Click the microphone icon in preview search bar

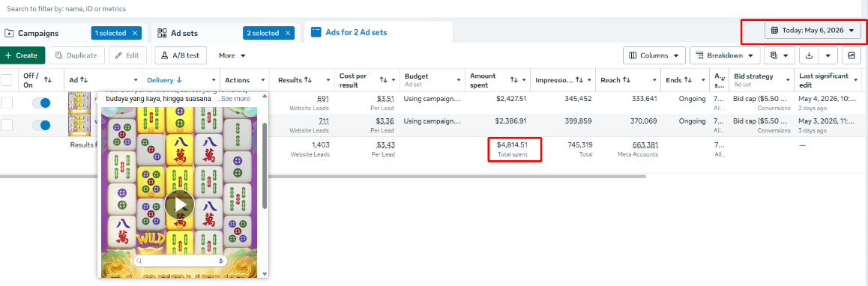[x=221, y=261]
